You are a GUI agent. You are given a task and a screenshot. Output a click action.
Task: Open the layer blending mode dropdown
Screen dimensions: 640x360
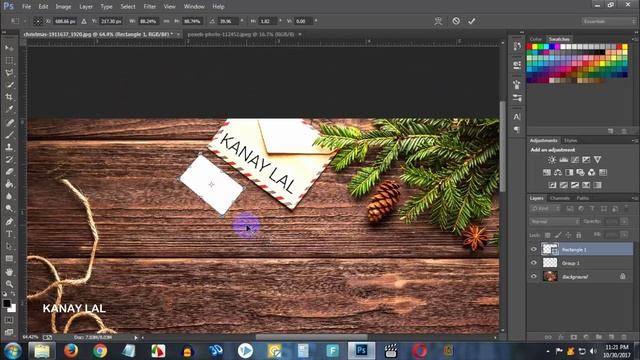[555, 221]
